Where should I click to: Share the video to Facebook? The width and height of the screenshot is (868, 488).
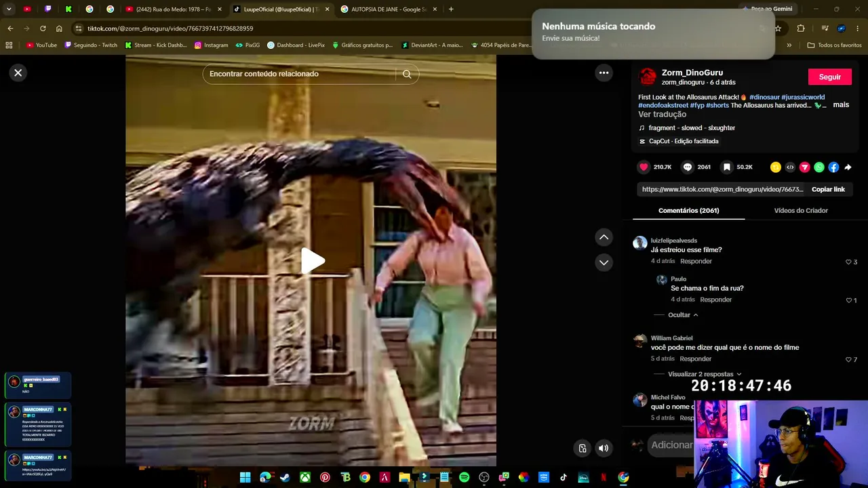[833, 167]
